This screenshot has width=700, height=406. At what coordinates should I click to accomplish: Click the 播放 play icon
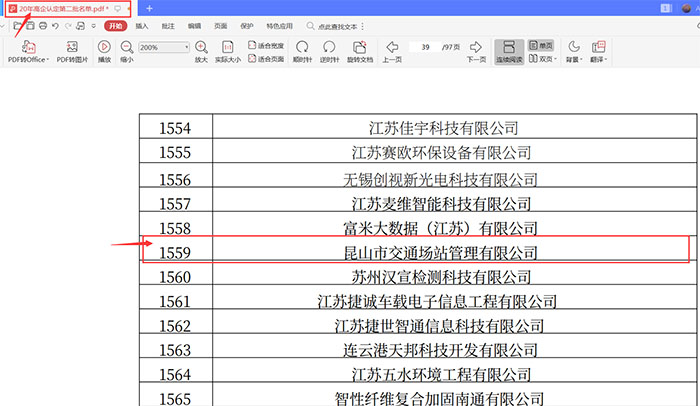pos(105,47)
